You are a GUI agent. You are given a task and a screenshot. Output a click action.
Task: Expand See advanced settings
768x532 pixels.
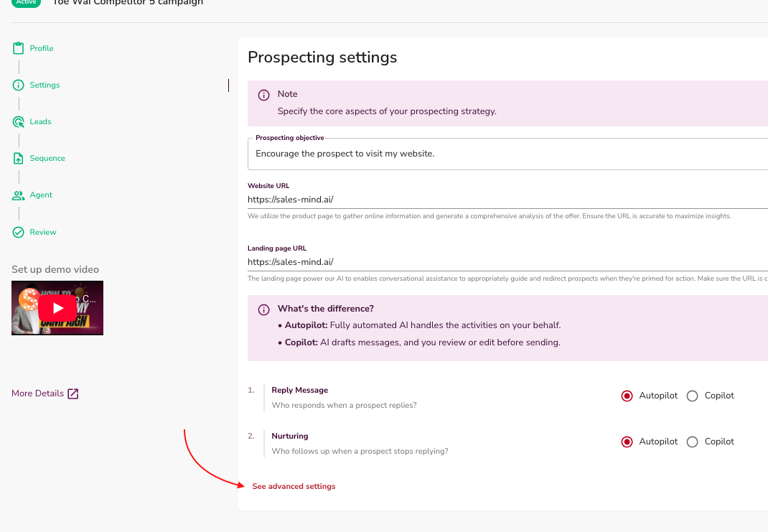[294, 487]
